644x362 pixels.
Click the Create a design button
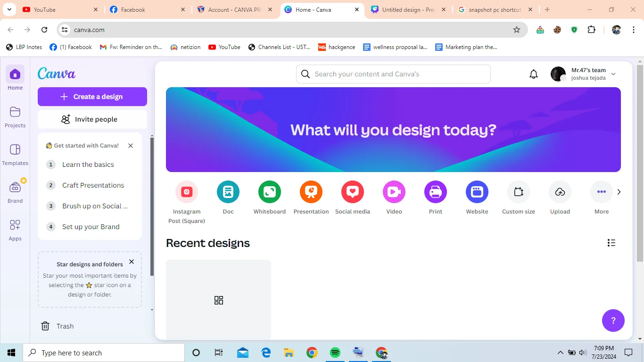tap(92, 97)
